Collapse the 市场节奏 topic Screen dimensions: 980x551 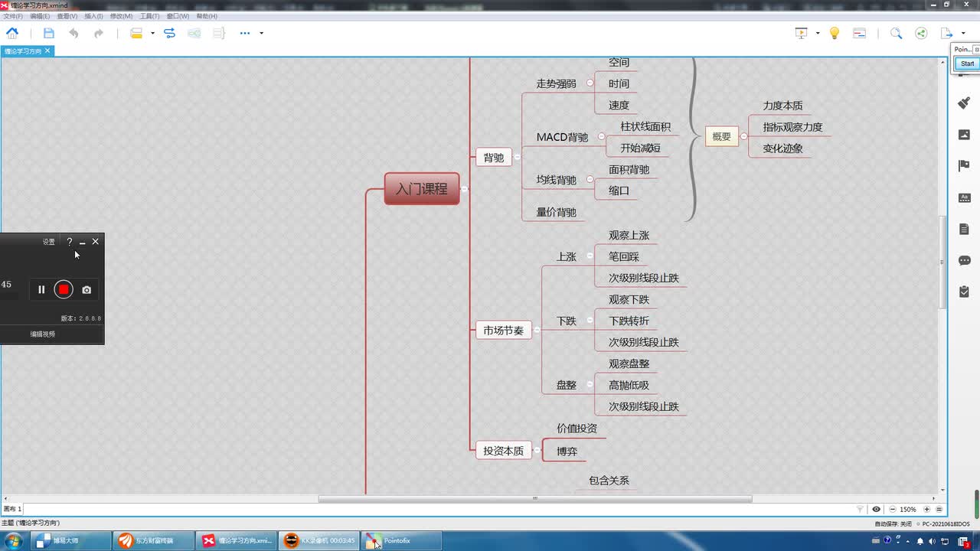[x=537, y=331]
